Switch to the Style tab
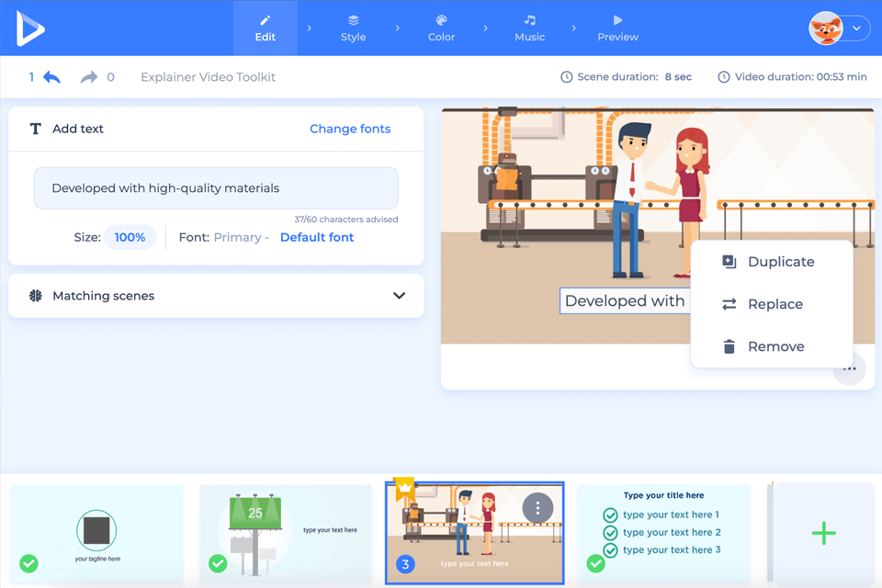The image size is (882, 588). (x=353, y=28)
